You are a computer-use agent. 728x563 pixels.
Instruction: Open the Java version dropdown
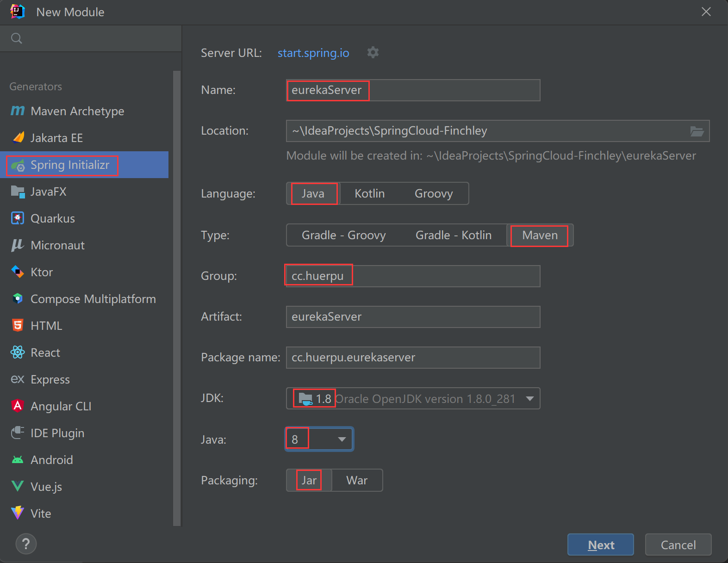click(319, 439)
